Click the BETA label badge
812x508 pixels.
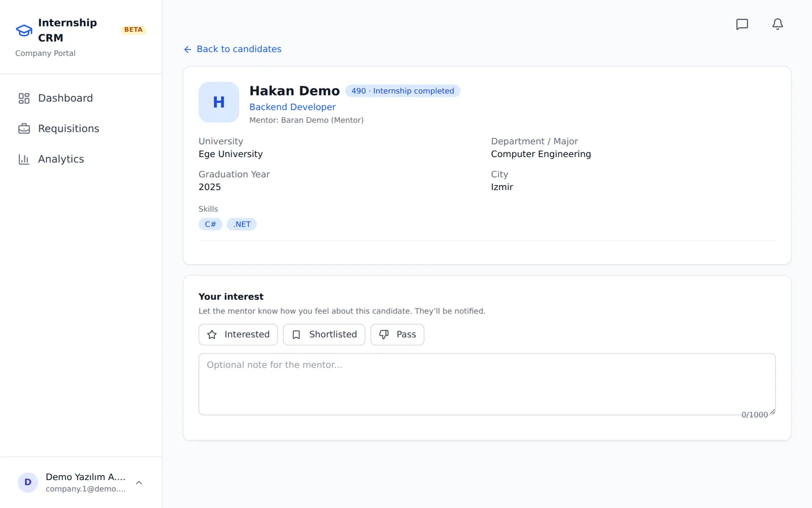click(133, 30)
